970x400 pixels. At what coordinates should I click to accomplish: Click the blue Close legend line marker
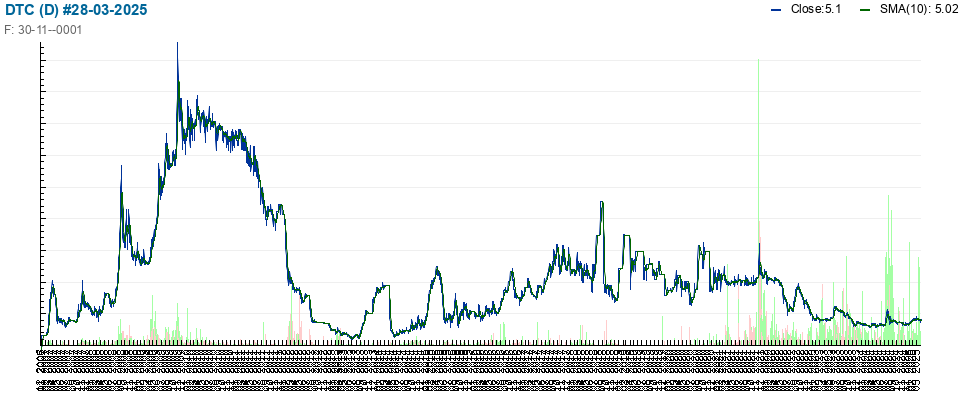(x=776, y=10)
